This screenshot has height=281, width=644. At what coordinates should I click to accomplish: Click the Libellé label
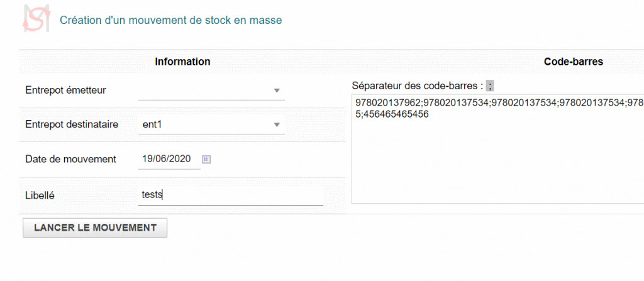(x=40, y=196)
